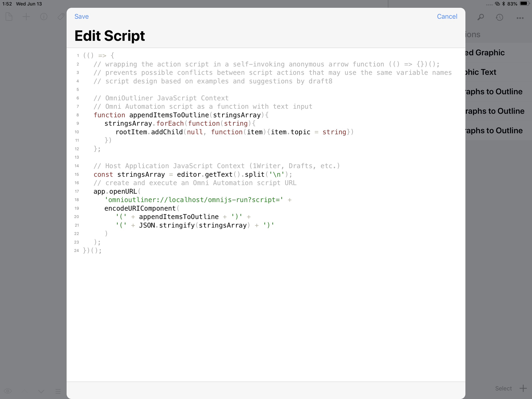Tap Cancel in the Edit Script dialog

447,16
